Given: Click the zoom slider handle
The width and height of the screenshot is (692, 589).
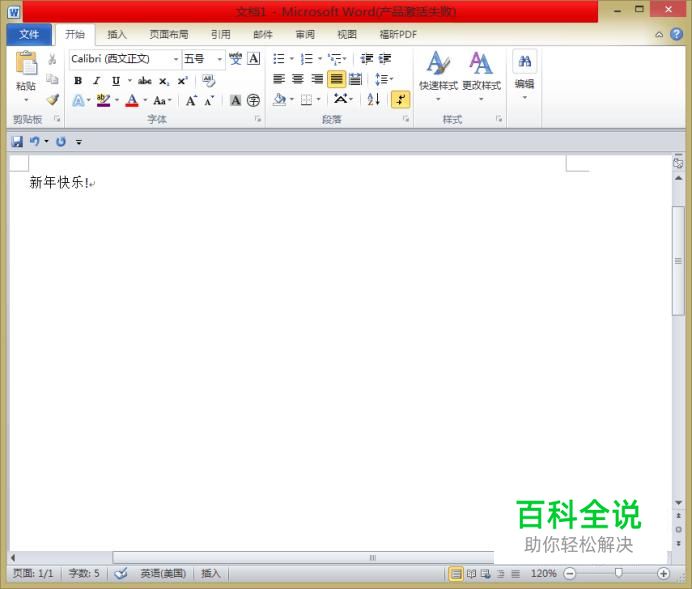Looking at the screenshot, I should [x=618, y=573].
